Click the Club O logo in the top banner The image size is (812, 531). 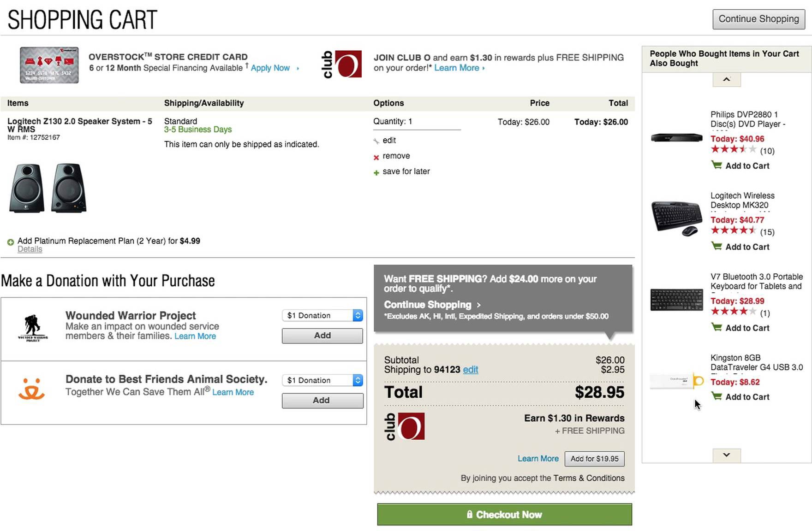pos(341,64)
